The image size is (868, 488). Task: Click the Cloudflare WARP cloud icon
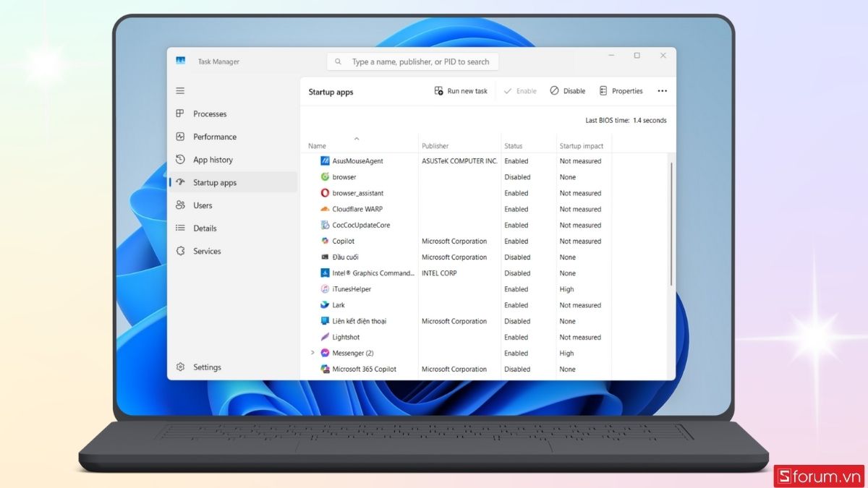click(x=325, y=209)
